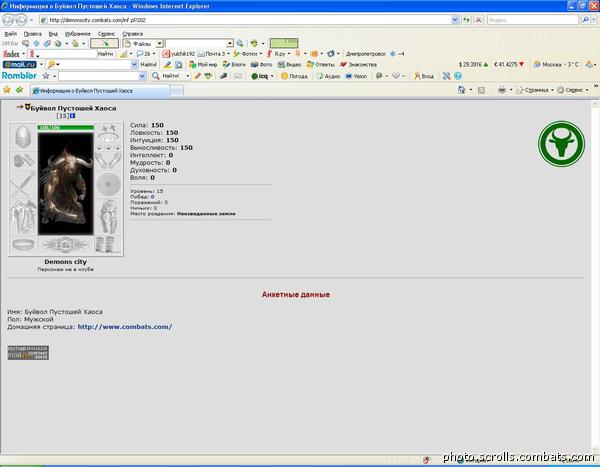600x467 pixels.
Task: Open the Справка menu
Action: (132, 34)
